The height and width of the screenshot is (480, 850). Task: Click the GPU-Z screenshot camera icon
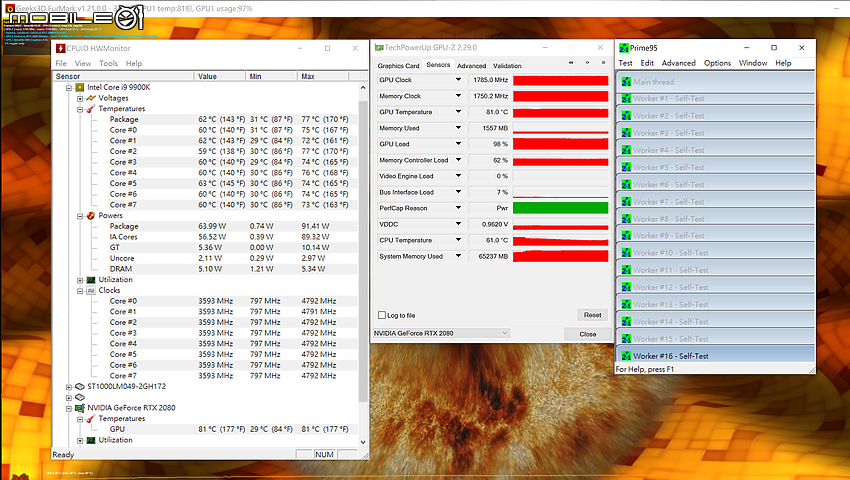[x=571, y=63]
